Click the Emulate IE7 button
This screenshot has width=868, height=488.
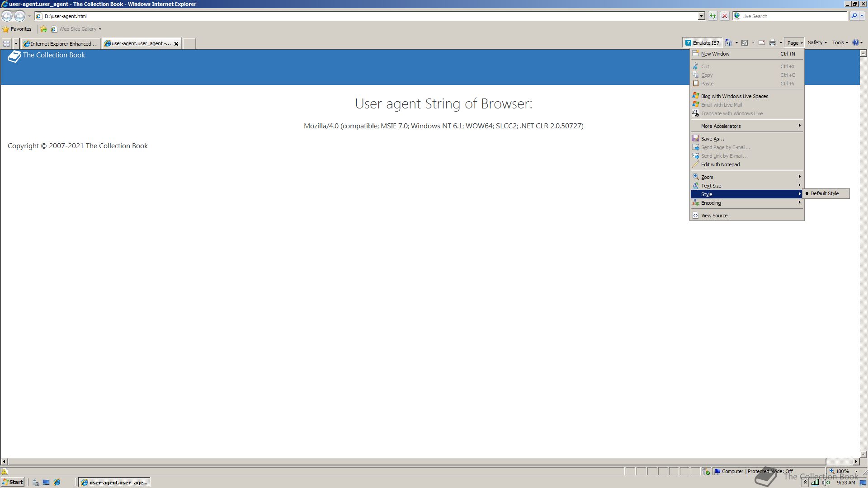click(702, 43)
